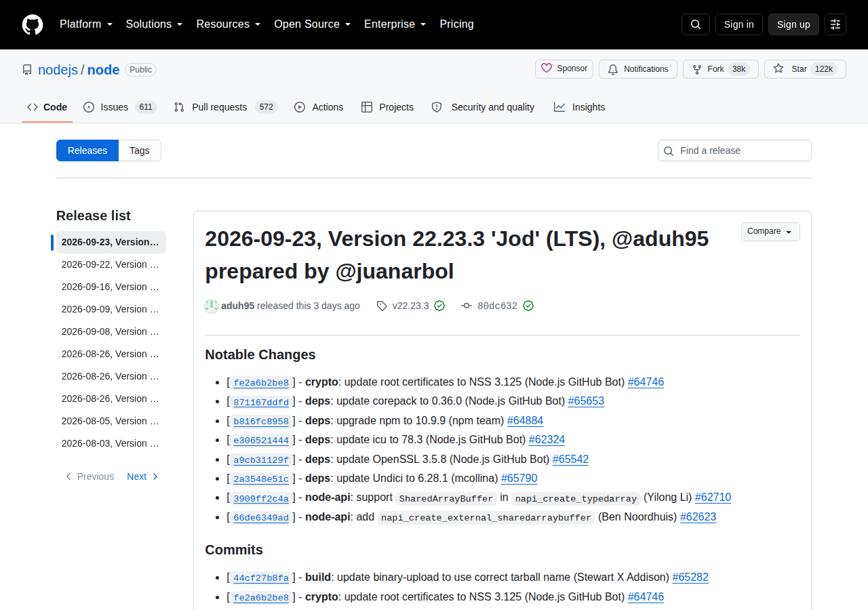Screen dimensions: 868x610
Task: Open the Enterprise dropdown
Action: [395, 24]
